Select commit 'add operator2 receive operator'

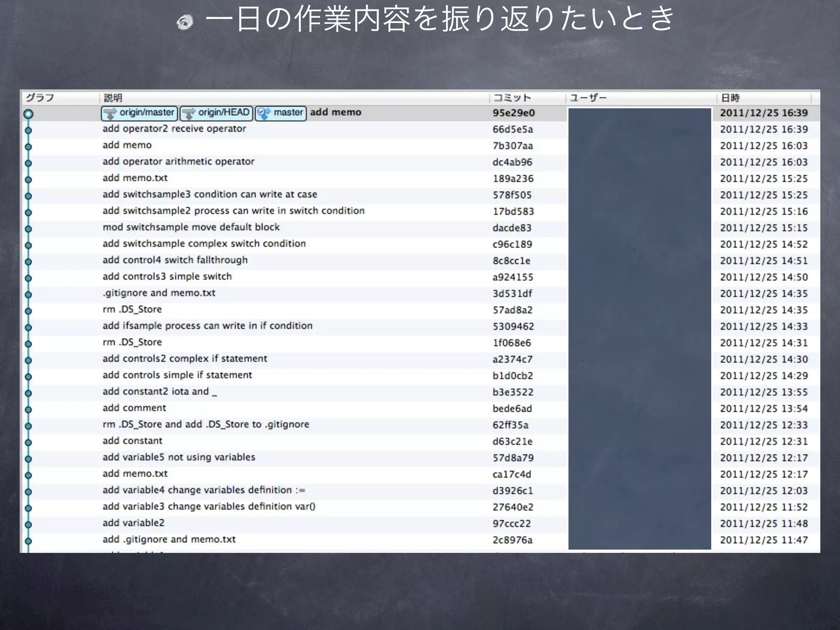pos(174,129)
